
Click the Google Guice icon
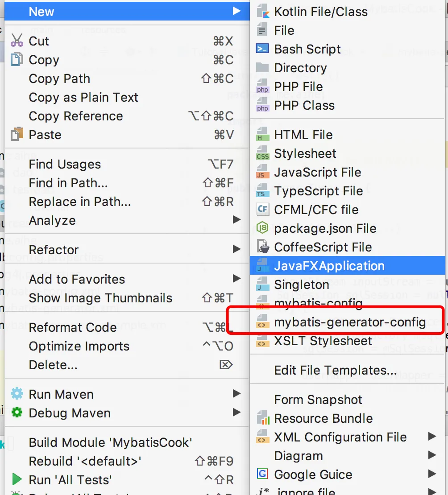(x=262, y=474)
